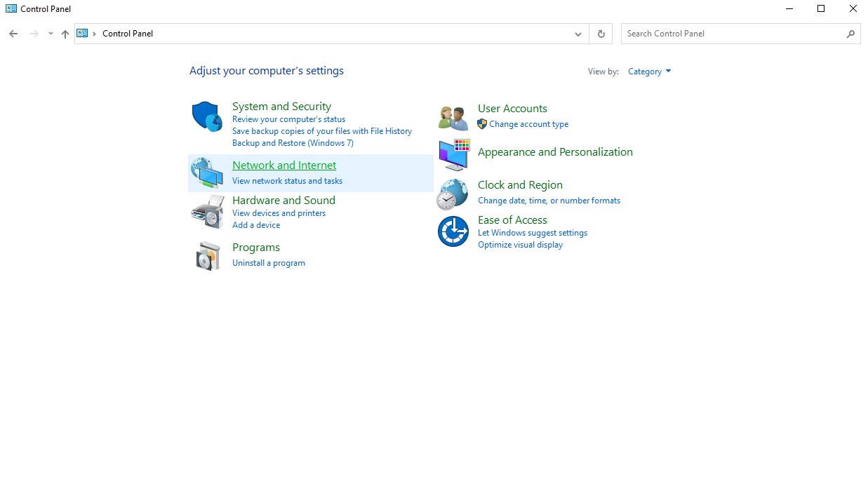Open the Programs category
This screenshot has height=486, width=868.
(x=256, y=248)
